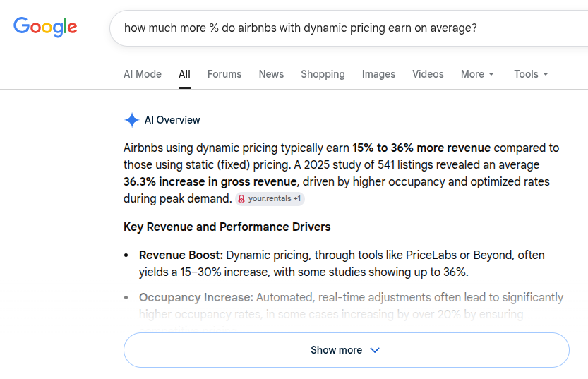Open the Images tab
The image size is (588, 379).
tap(378, 74)
